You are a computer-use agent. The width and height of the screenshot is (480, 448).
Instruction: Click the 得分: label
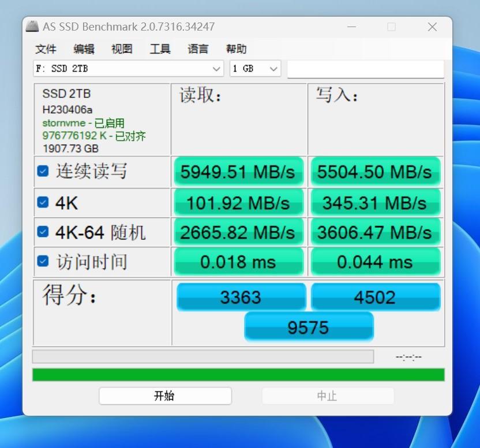tap(70, 294)
